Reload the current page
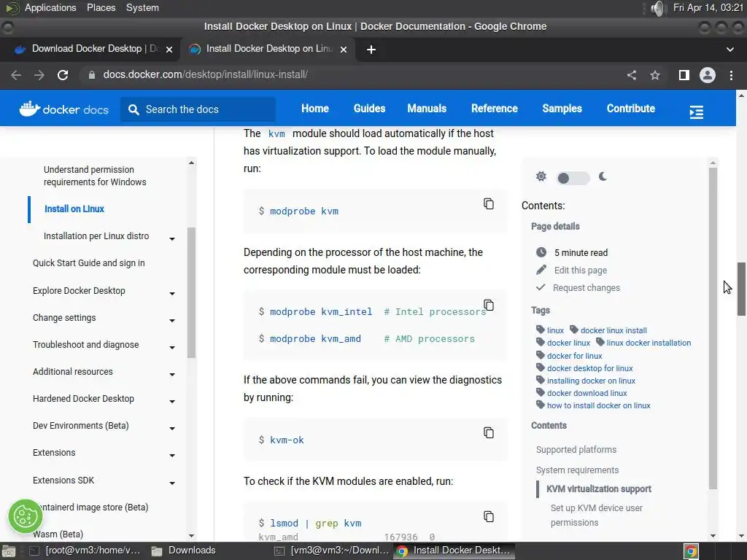This screenshot has width=747, height=560. pyautogui.click(x=63, y=75)
